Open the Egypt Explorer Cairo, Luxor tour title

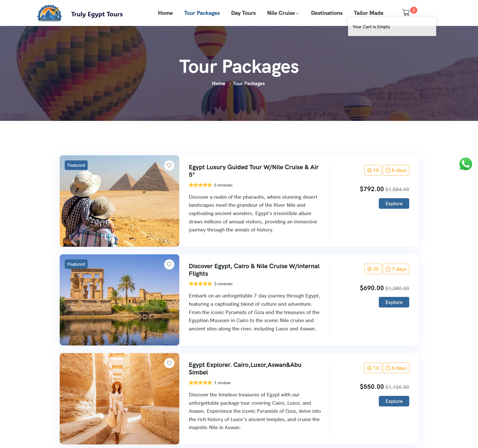245,369
